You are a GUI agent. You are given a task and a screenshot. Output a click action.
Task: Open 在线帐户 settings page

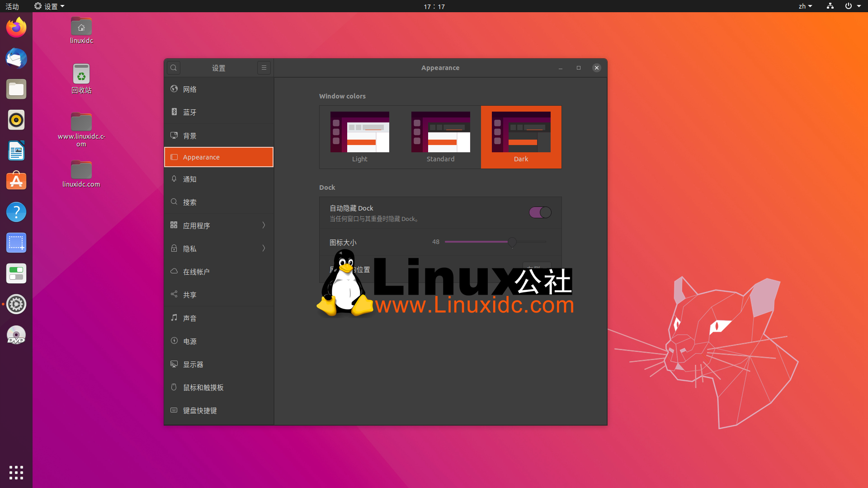[196, 272]
